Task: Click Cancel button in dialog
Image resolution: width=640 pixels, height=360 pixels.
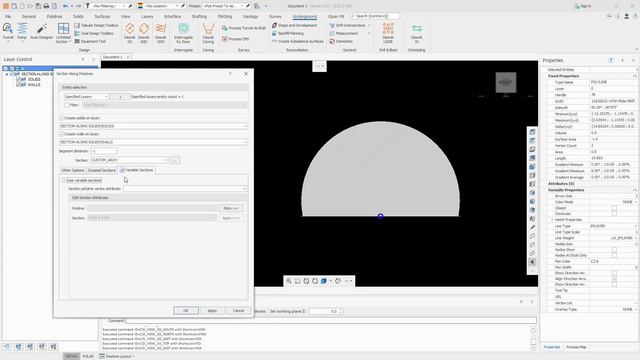Action: coord(238,311)
